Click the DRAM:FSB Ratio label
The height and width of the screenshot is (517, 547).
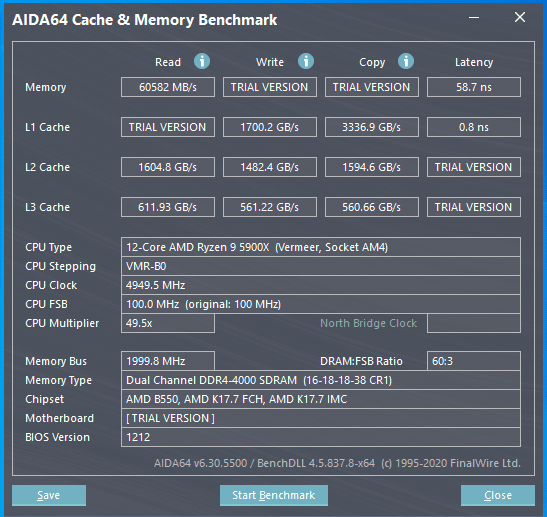coord(361,361)
